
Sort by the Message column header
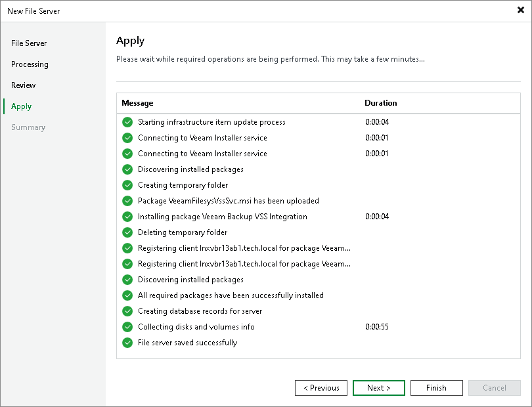point(137,103)
